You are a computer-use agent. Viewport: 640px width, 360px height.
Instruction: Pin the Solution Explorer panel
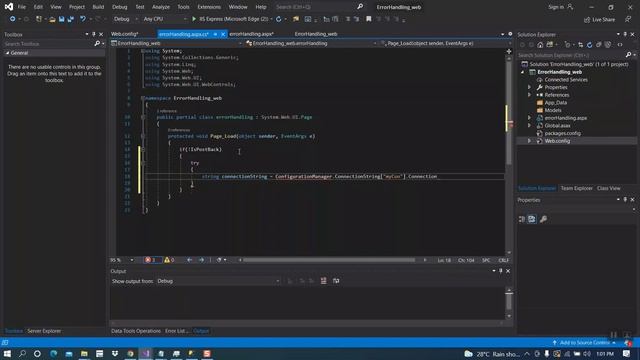tap(625, 35)
